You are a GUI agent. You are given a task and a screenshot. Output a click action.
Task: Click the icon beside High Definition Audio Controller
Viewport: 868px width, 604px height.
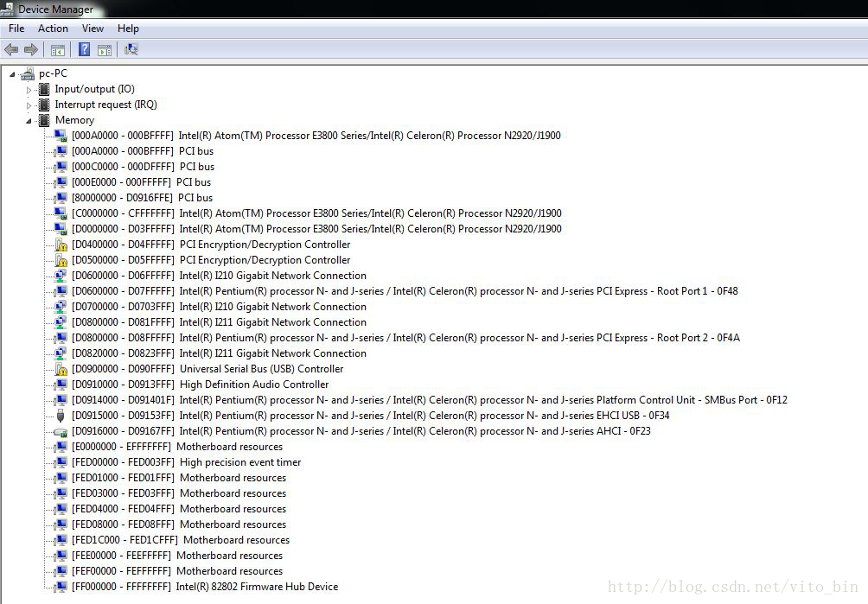click(61, 385)
